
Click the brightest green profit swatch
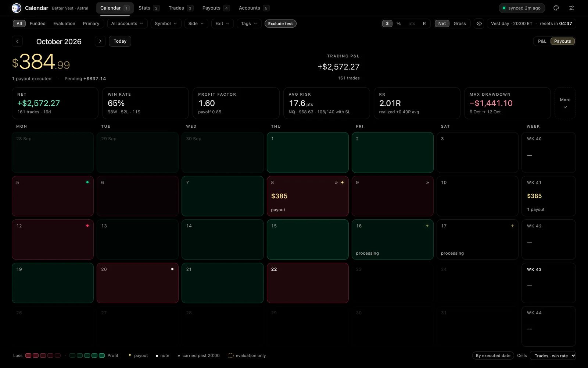pos(102,355)
